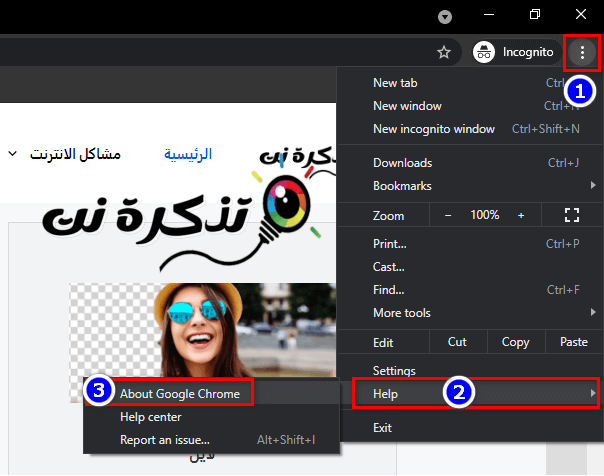Click Copy in the Edit row

click(516, 342)
